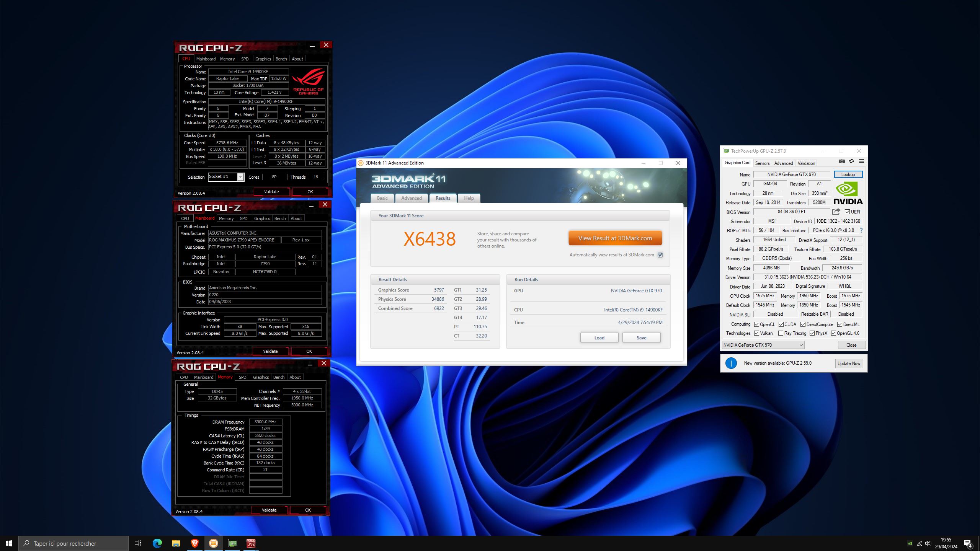Toggle the OpenCL checkbox
Viewport: 980px width, 551px height.
coord(757,324)
